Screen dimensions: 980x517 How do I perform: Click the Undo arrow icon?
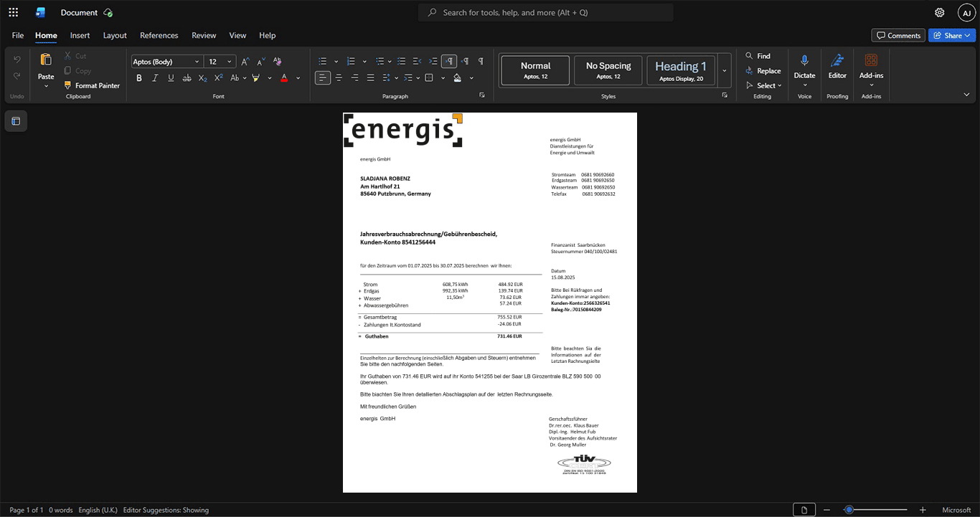pyautogui.click(x=17, y=60)
